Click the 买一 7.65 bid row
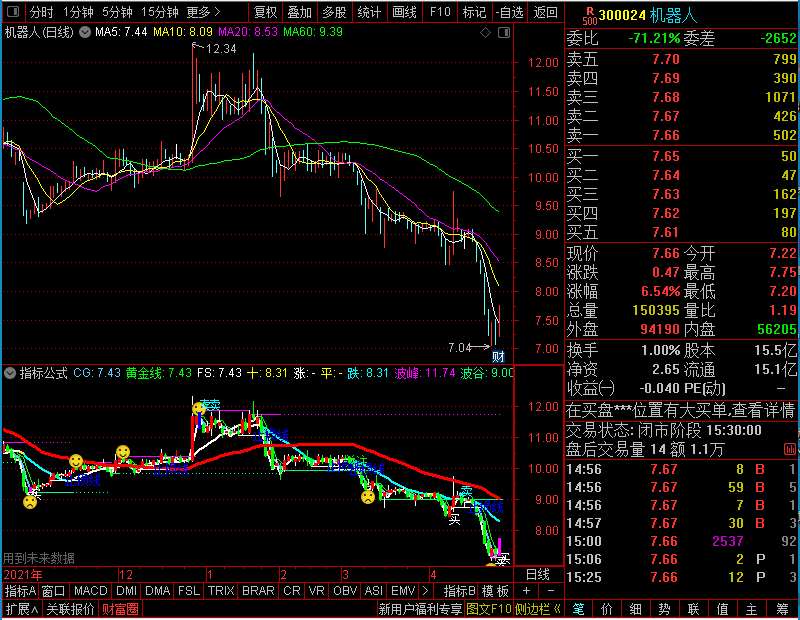This screenshot has height=620, width=800. click(x=682, y=156)
